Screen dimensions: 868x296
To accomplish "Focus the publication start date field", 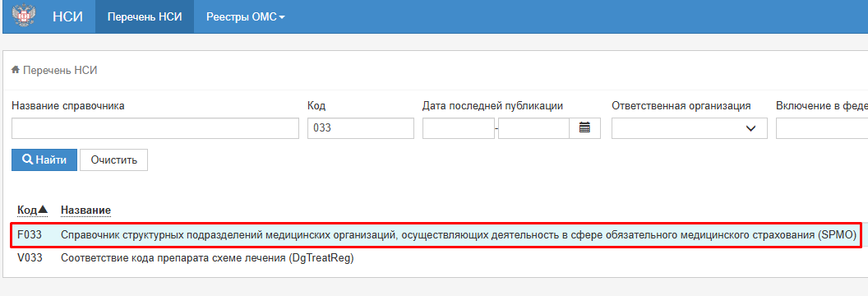I will [x=459, y=127].
